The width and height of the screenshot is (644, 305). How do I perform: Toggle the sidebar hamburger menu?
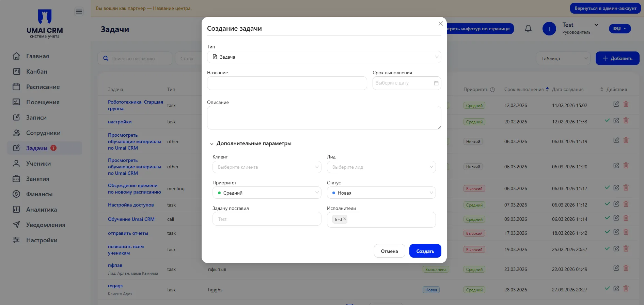79,12
